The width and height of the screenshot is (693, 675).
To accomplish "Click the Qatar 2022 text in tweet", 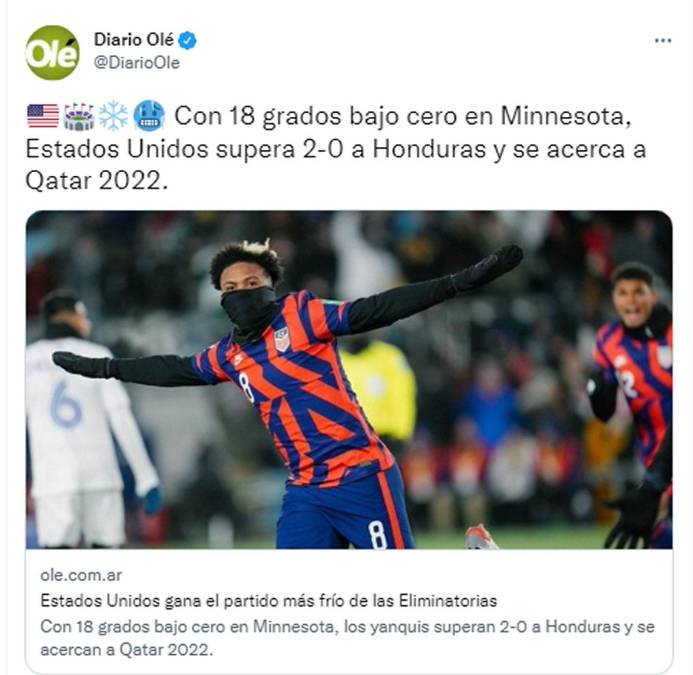I will (x=97, y=181).
